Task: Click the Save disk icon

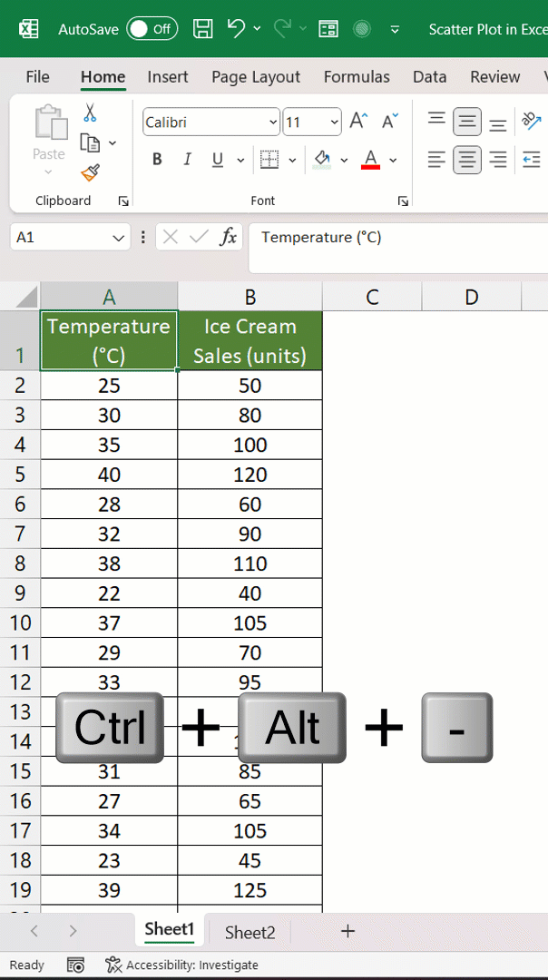Action: point(201,29)
